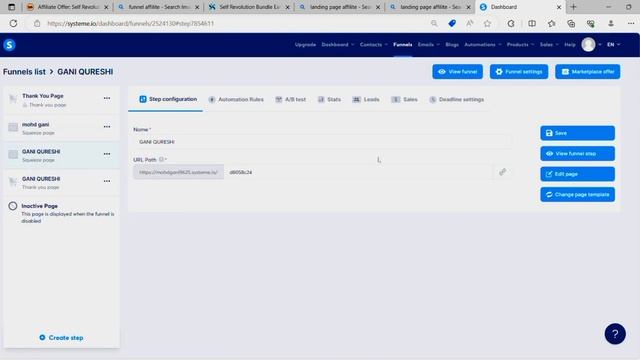Select the Inactive Page entry
This screenshot has height=360, width=640.
61,213
